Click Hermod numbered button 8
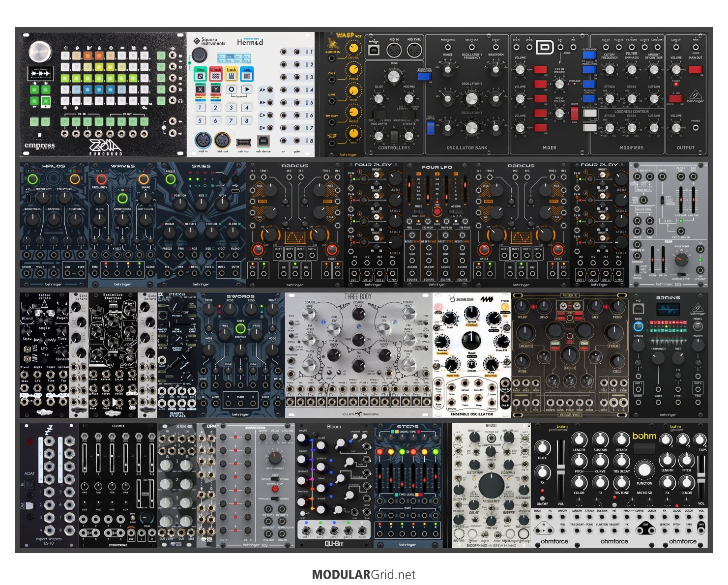Image resolution: width=728 pixels, height=585 pixels. tap(247, 120)
